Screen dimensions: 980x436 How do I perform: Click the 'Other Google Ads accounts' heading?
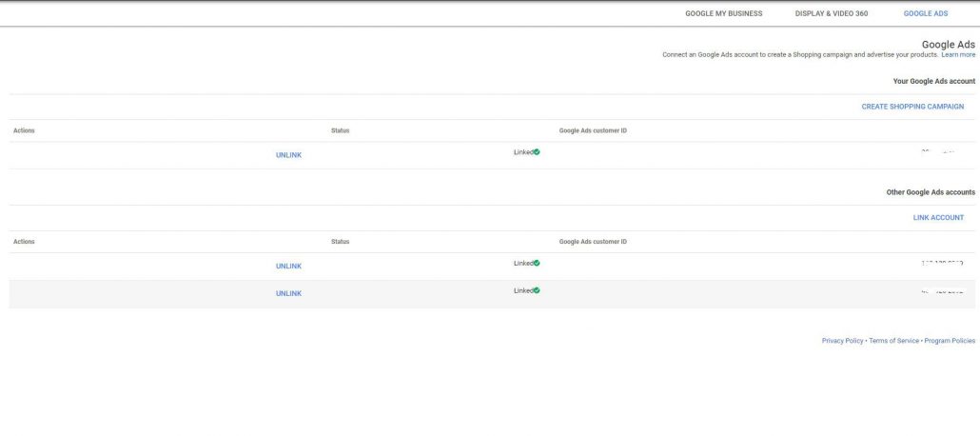coord(931,192)
